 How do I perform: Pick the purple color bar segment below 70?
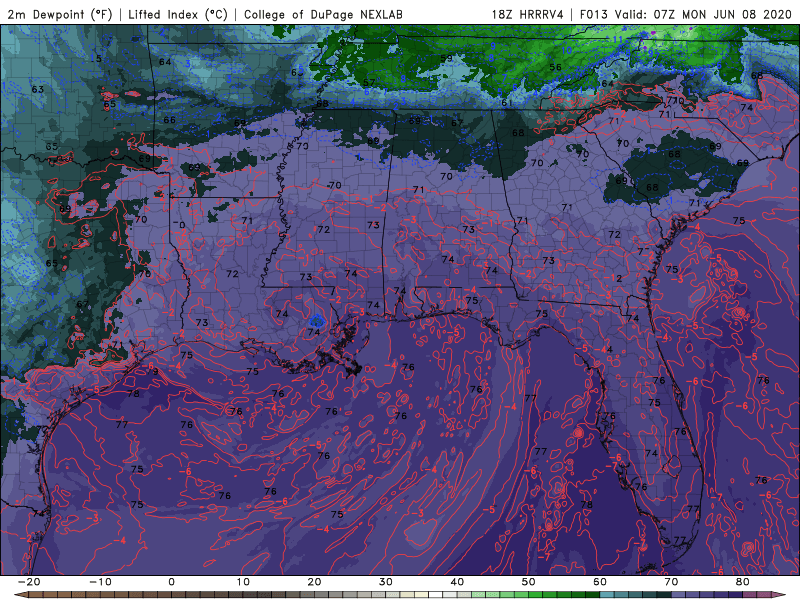(679, 595)
